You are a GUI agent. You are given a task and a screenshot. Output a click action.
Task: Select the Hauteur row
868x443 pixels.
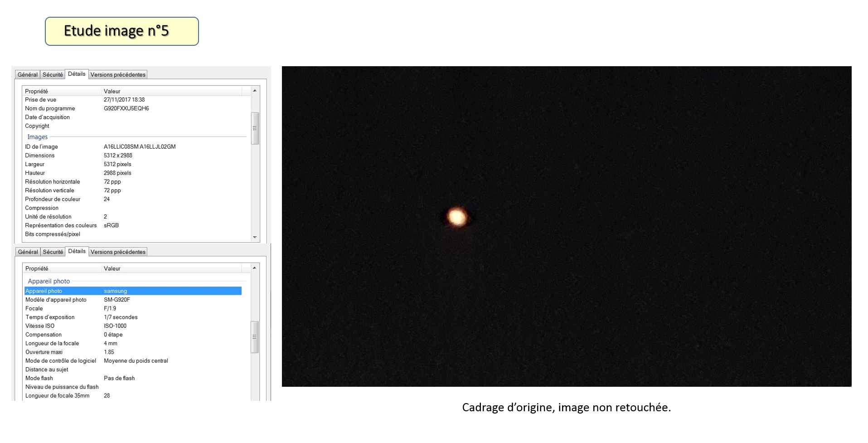click(x=133, y=173)
